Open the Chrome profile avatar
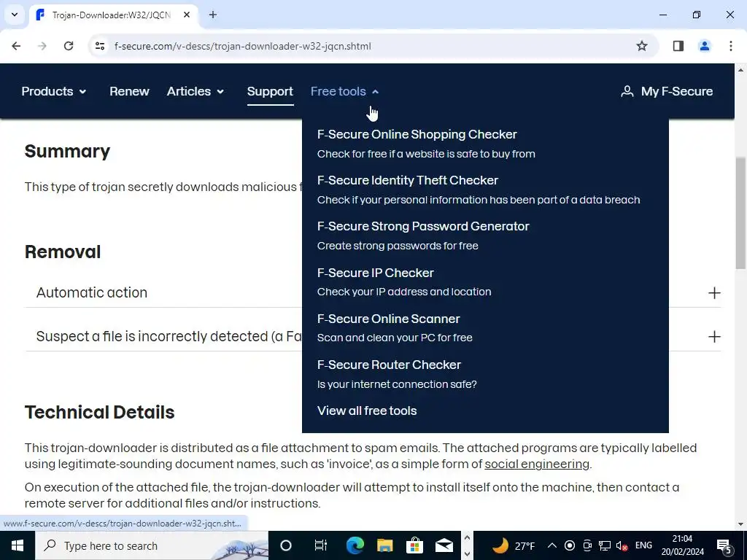Screen dimensions: 747x560 704,46
